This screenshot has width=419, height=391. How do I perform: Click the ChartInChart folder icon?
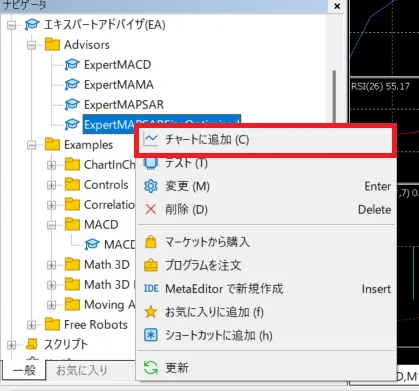pyautogui.click(x=72, y=164)
